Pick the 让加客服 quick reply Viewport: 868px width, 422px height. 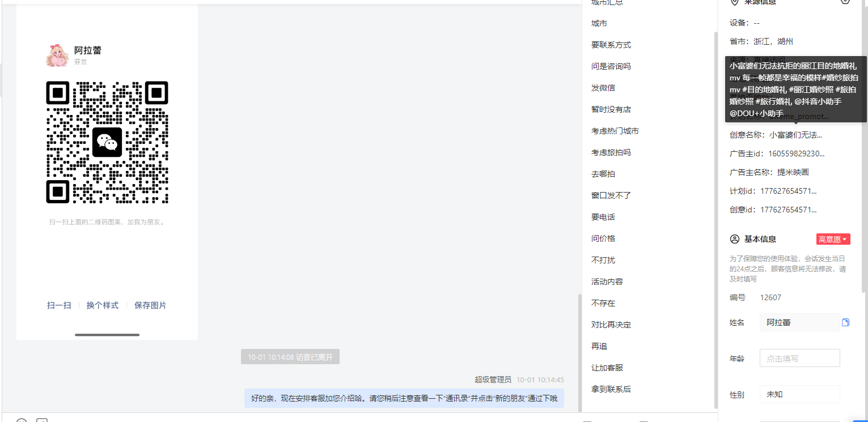coord(607,368)
